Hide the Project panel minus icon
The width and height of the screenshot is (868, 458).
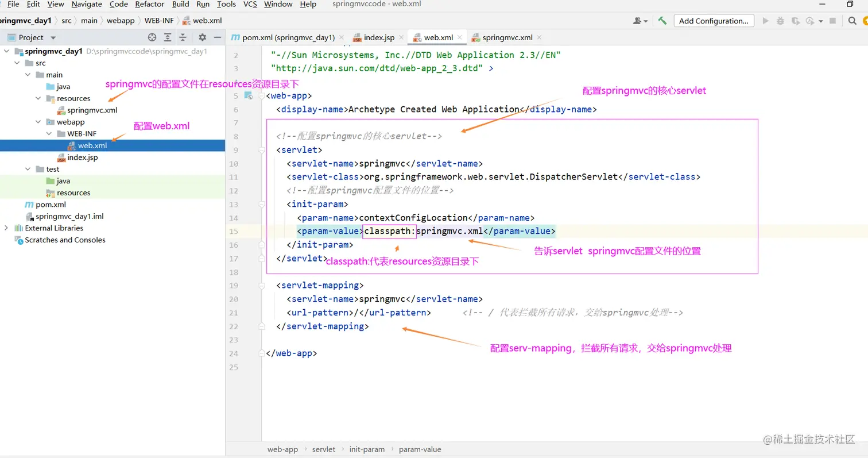217,37
